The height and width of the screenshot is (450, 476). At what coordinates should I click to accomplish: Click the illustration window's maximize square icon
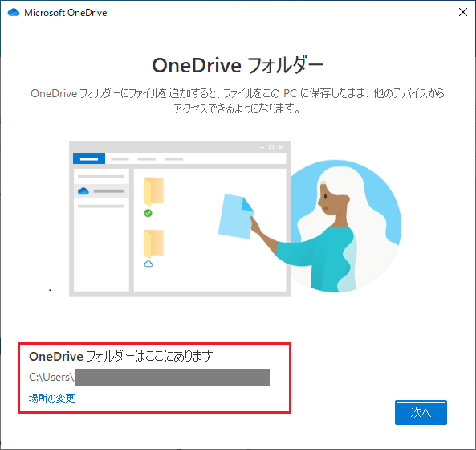pyautogui.click(x=271, y=147)
